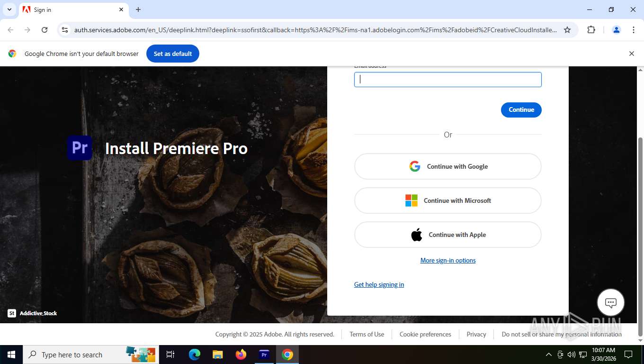The width and height of the screenshot is (644, 364).
Task: Go forward in browser history
Action: (27, 30)
